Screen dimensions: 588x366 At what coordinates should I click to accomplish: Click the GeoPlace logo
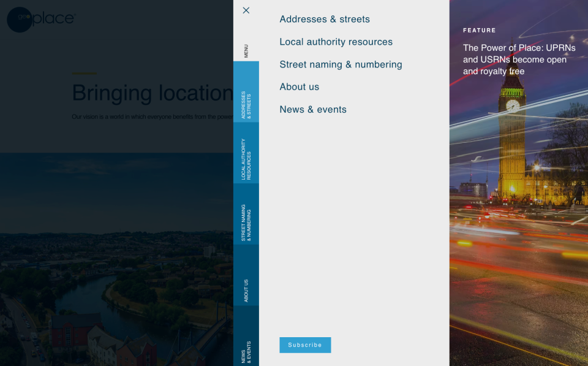[41, 19]
